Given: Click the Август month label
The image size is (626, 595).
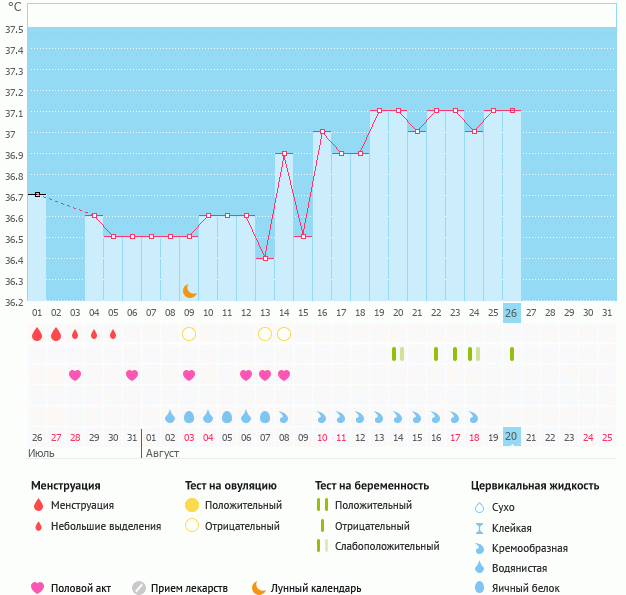Looking at the screenshot, I should pos(162,453).
